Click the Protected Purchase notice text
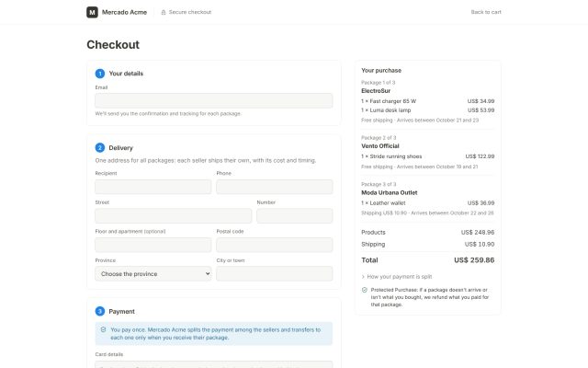The height and width of the screenshot is (368, 588). (430, 297)
